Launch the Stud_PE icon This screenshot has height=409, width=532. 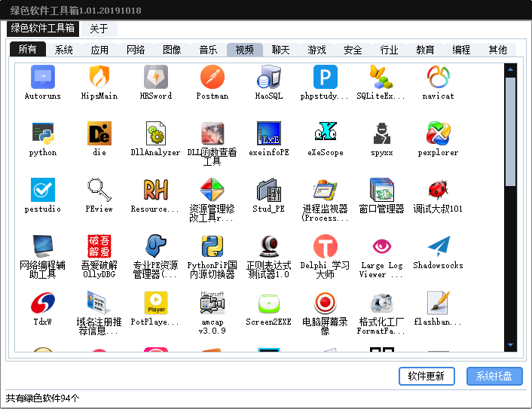tap(269, 190)
